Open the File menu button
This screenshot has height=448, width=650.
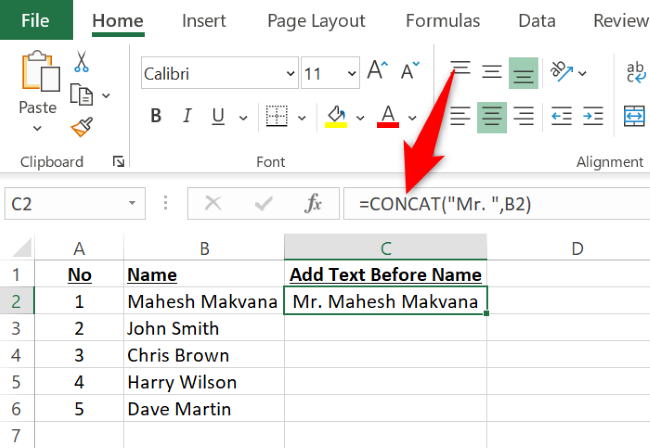point(36,20)
